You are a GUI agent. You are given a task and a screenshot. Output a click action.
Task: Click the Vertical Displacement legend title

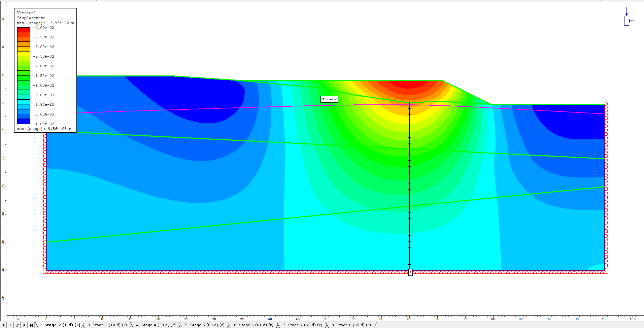(x=31, y=15)
